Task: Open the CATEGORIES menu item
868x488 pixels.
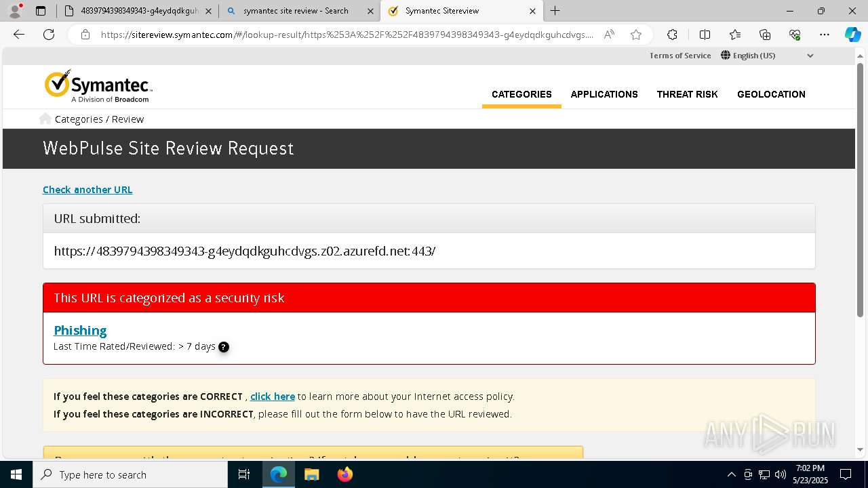Action: pos(521,94)
